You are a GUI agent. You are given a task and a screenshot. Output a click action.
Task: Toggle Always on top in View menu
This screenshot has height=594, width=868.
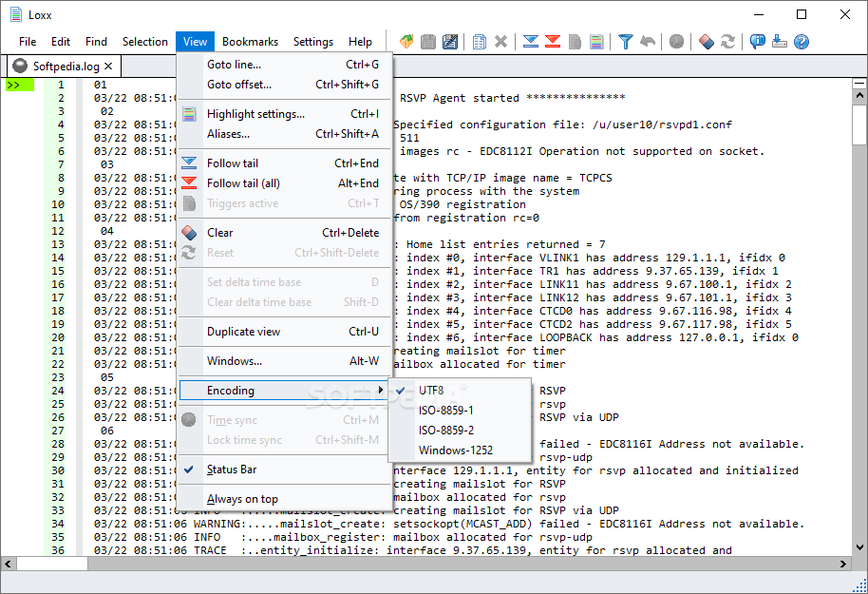[x=285, y=499]
